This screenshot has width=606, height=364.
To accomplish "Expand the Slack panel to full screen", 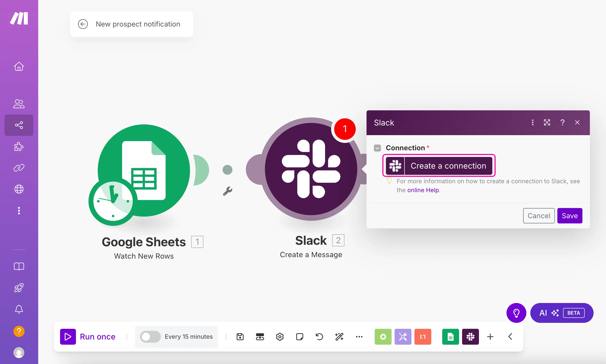I will (547, 122).
